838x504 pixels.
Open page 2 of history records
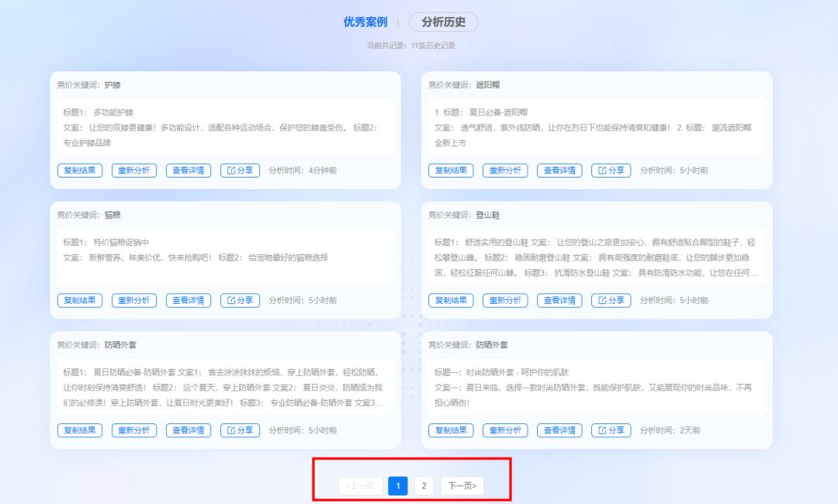coord(424,485)
